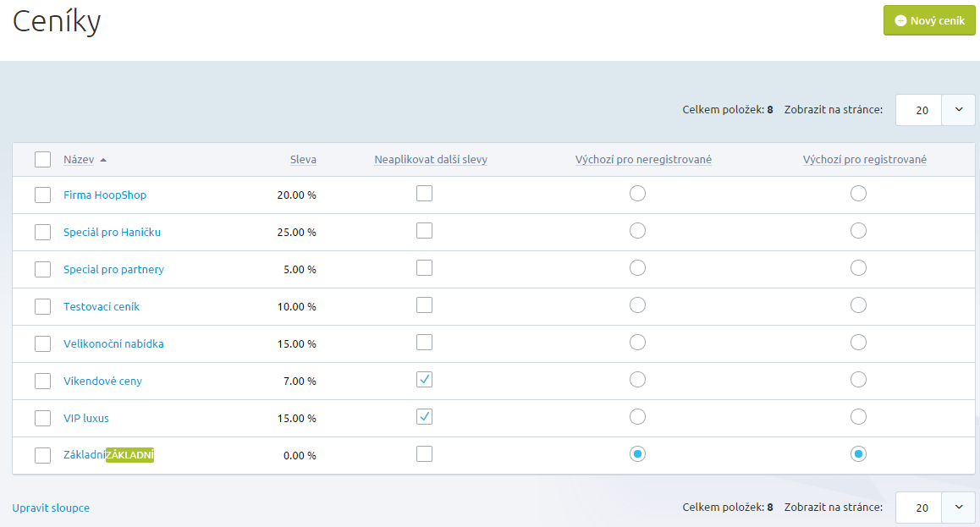The image size is (980, 527).
Task: Set Special pro partnery as default for registrované
Action: (x=858, y=268)
